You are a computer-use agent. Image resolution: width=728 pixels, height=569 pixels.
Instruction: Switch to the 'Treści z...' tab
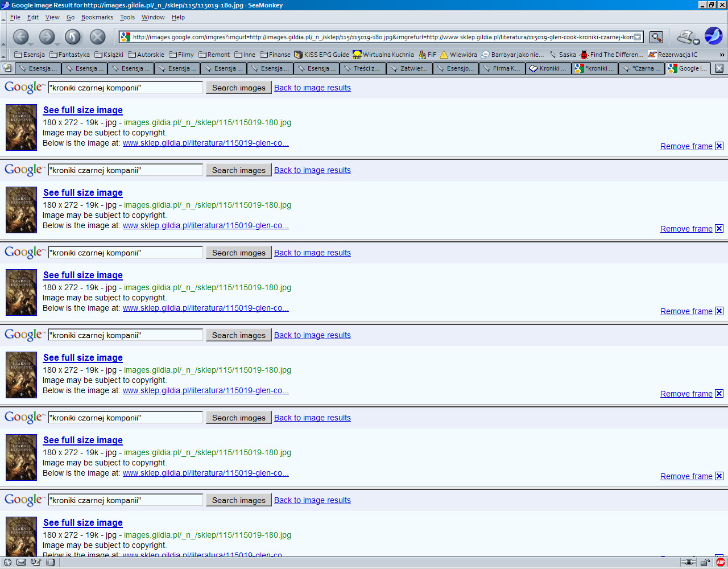[363, 68]
